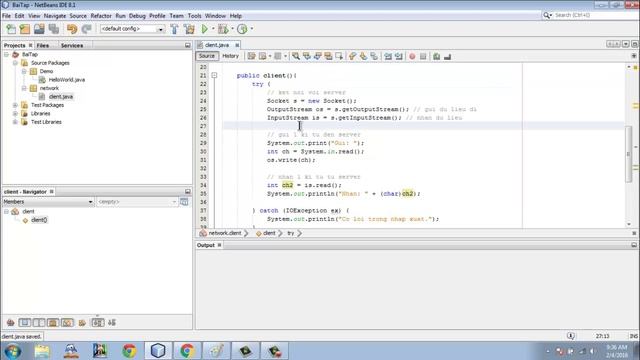Click the History view button

coord(230,56)
